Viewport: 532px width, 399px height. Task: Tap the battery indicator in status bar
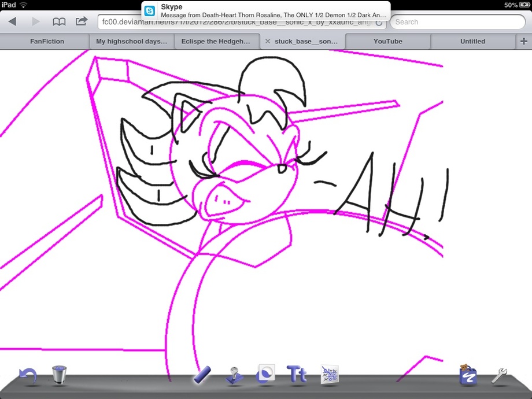tap(524, 5)
